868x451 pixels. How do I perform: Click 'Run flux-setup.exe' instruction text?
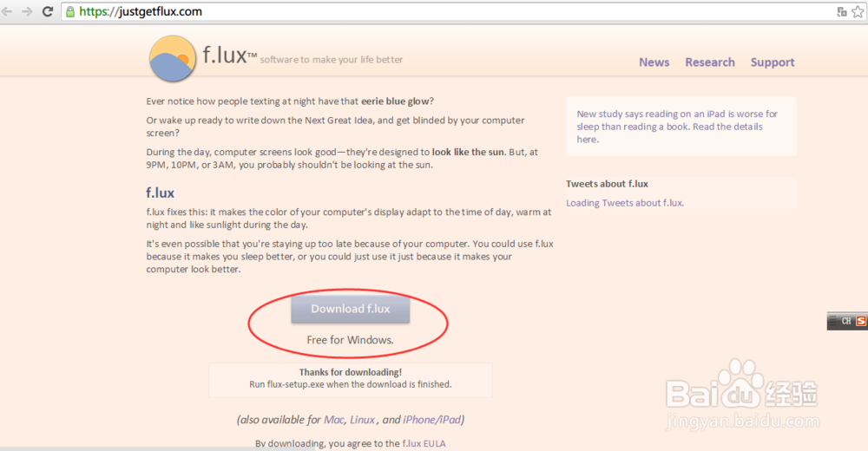[x=351, y=384]
